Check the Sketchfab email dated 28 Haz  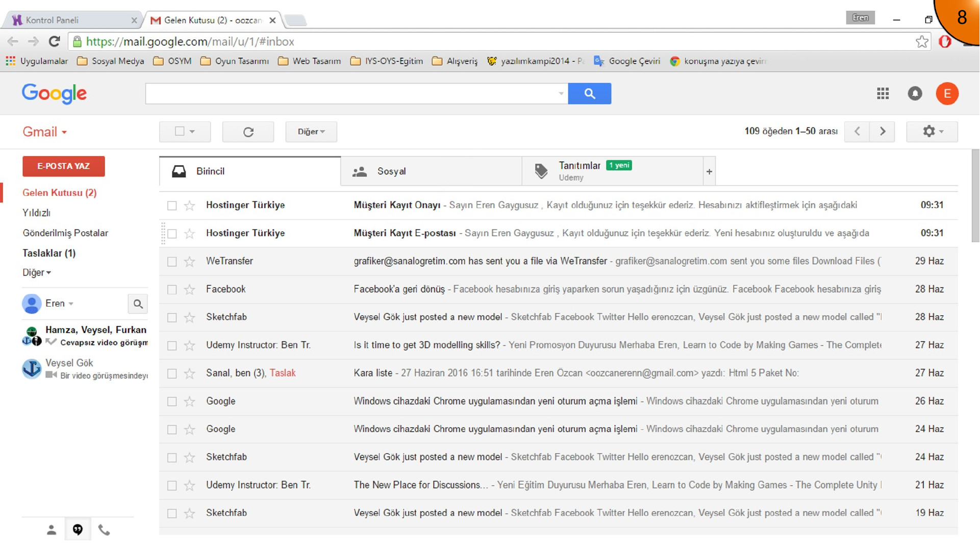[172, 317]
